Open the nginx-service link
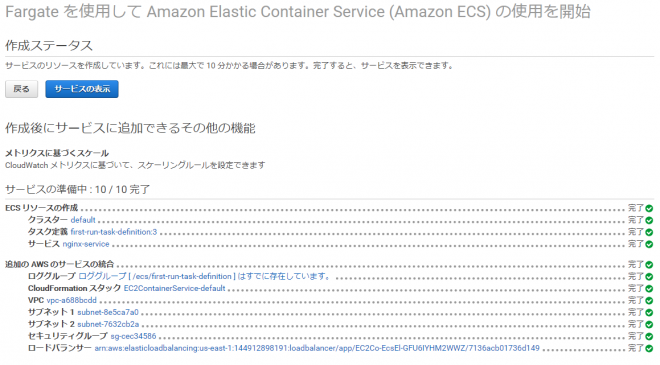 pos(86,244)
